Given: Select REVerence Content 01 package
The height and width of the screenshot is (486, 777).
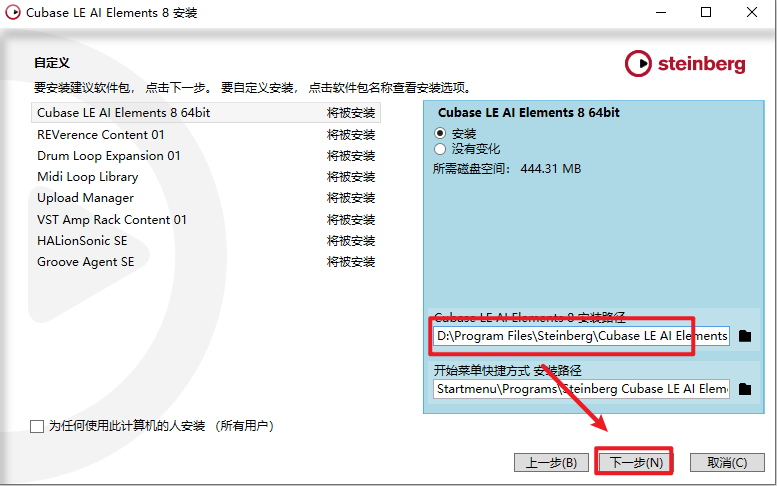Looking at the screenshot, I should pyautogui.click(x=101, y=135).
